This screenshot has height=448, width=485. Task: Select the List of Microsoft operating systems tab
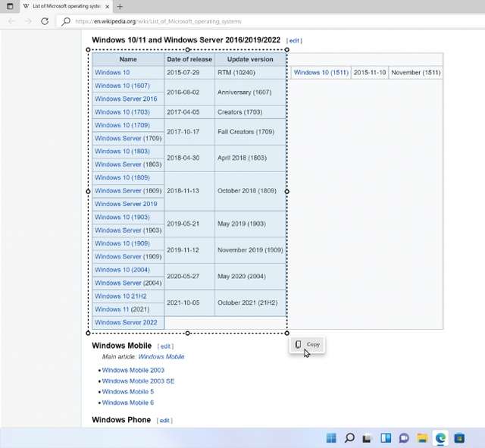coord(66,6)
